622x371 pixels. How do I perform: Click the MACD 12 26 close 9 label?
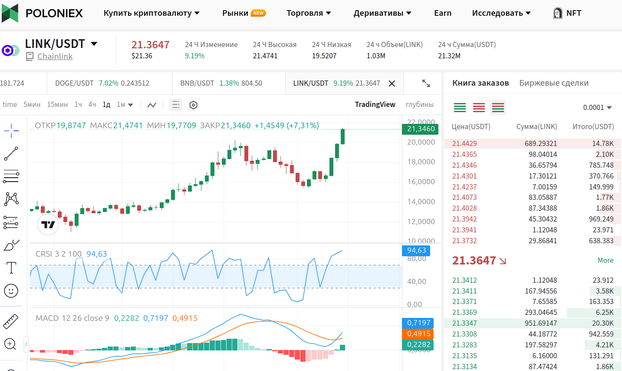tap(72, 318)
